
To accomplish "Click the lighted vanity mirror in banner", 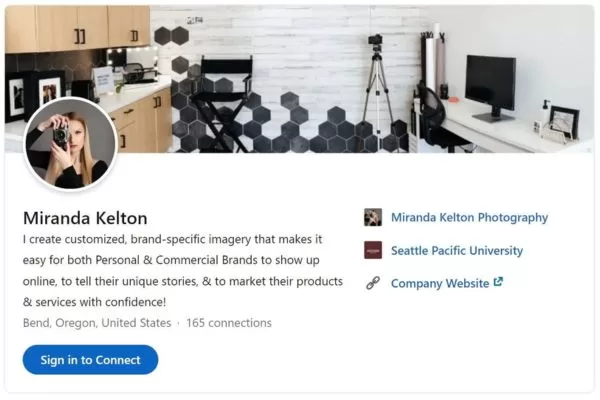I will tap(132, 61).
